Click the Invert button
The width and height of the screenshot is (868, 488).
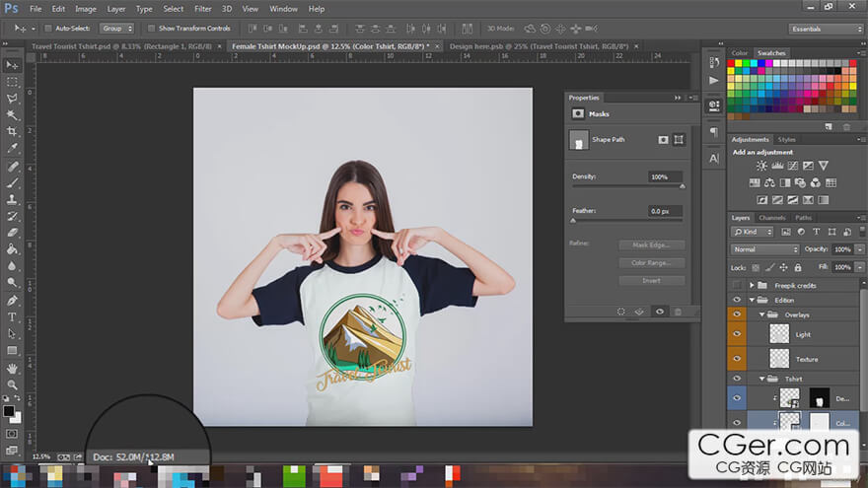coord(651,281)
